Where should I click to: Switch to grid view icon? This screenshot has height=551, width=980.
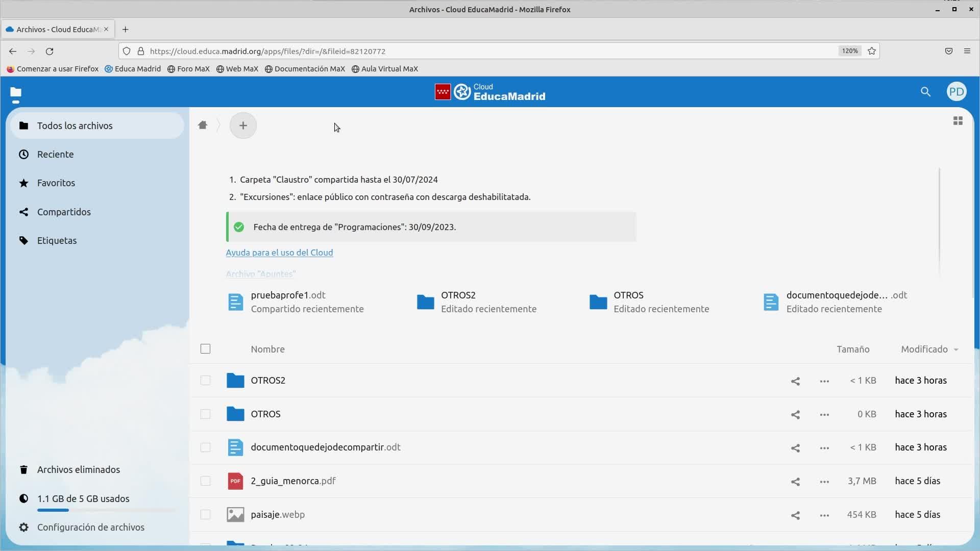[x=958, y=121]
